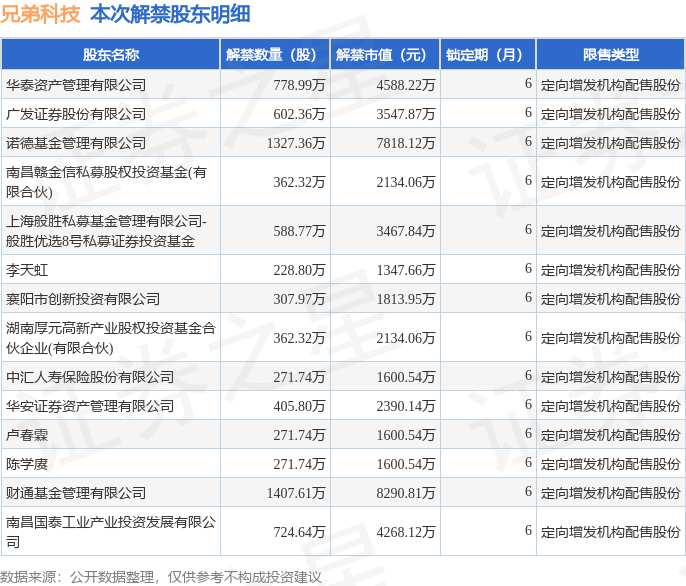The image size is (686, 586).
Task: Click the 锁定期（月） column header
Action: click(x=487, y=55)
